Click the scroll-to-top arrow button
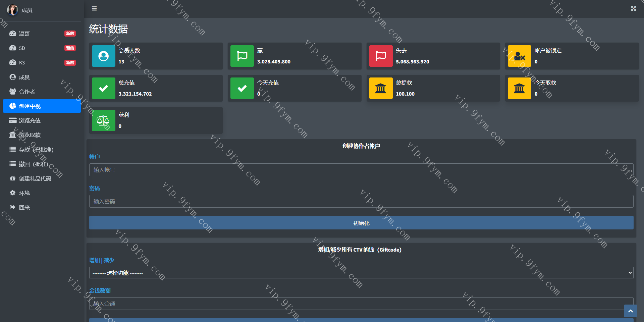The image size is (644, 322). [630, 311]
